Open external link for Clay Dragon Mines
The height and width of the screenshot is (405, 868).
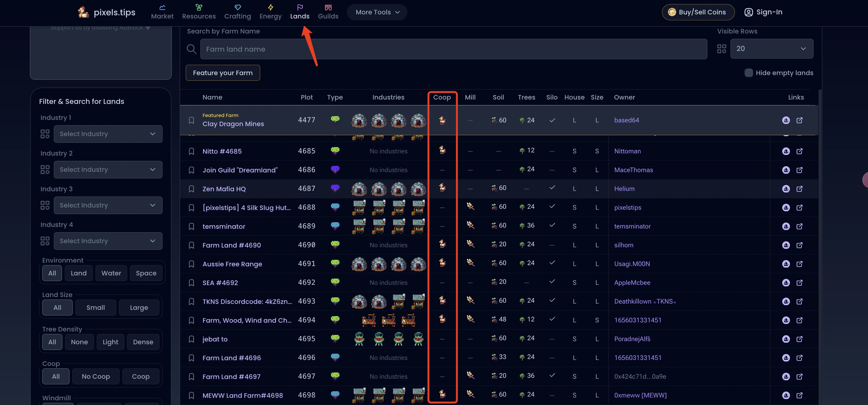[799, 120]
